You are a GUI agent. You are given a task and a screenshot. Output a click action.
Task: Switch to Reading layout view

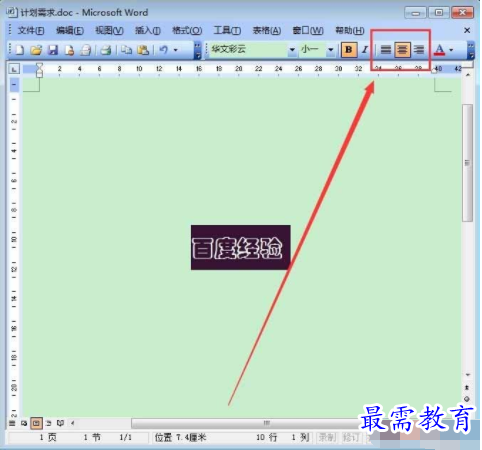60,423
